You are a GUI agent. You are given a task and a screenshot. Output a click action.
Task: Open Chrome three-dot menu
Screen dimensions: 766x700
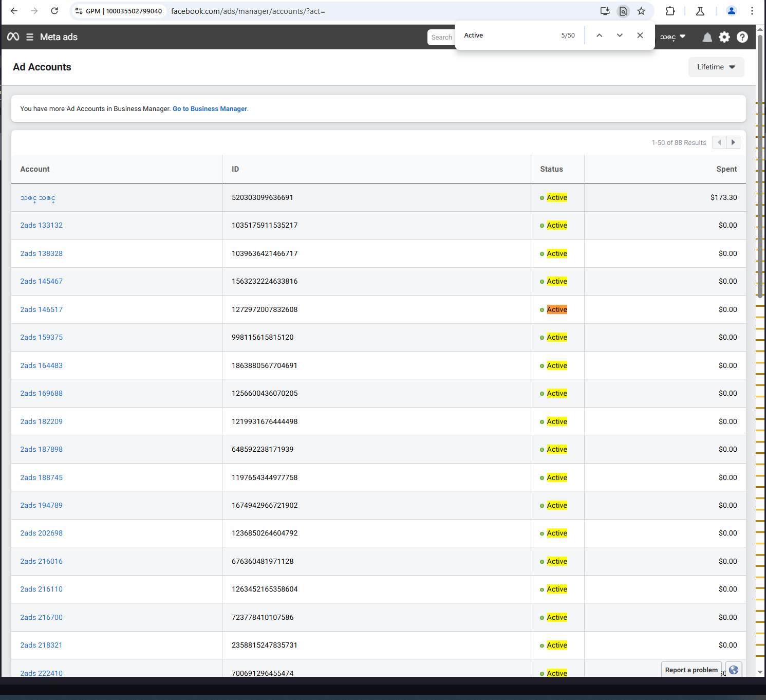pyautogui.click(x=752, y=11)
